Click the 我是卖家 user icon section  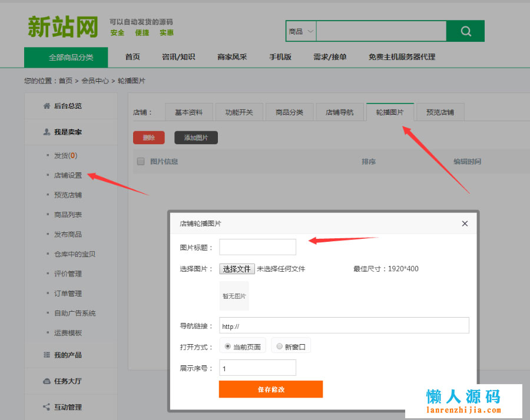click(63, 132)
